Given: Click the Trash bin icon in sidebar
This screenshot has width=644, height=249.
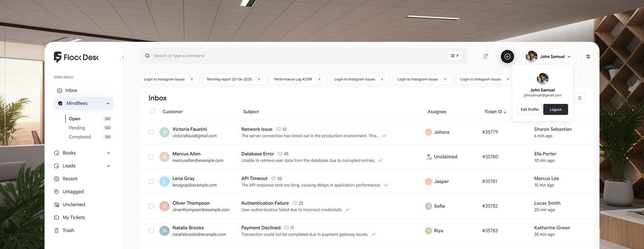Looking at the screenshot, I should click(x=56, y=230).
